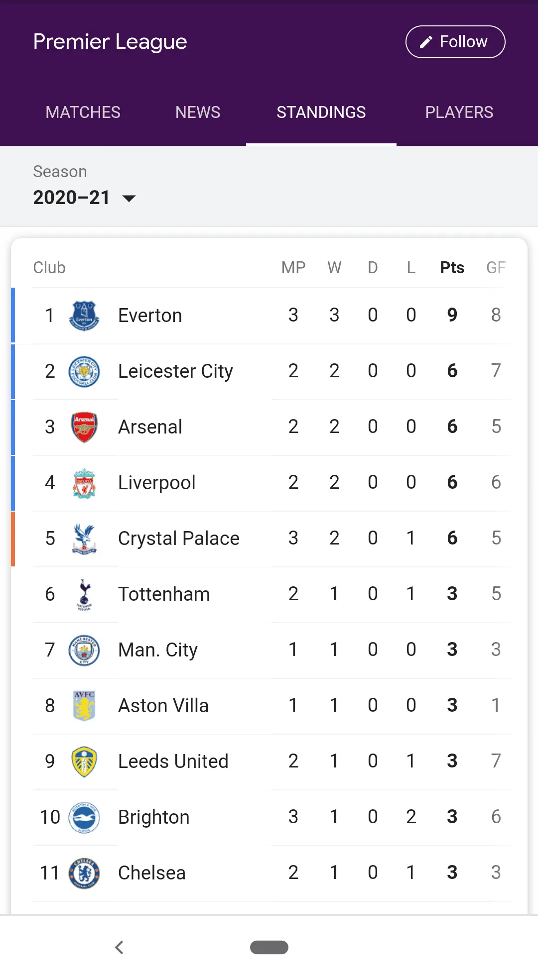The width and height of the screenshot is (538, 980).
Task: Follow the Premier League
Action: (x=455, y=42)
